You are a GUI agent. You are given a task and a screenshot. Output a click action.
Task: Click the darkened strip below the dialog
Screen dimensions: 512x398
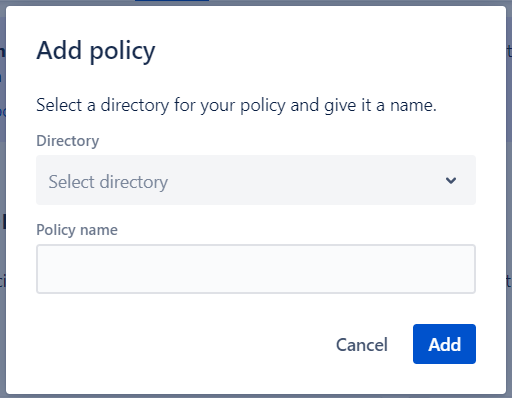pos(256,396)
